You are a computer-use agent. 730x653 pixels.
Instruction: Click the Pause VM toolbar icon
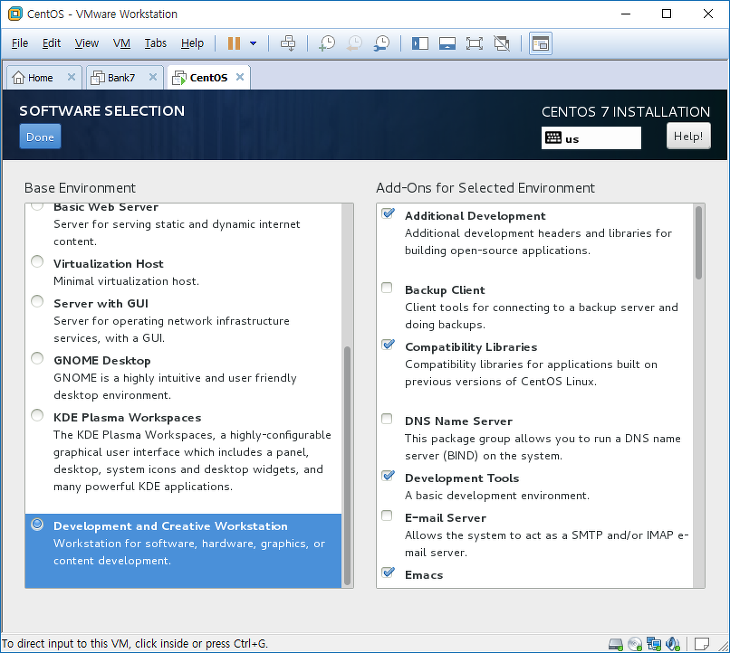point(234,43)
